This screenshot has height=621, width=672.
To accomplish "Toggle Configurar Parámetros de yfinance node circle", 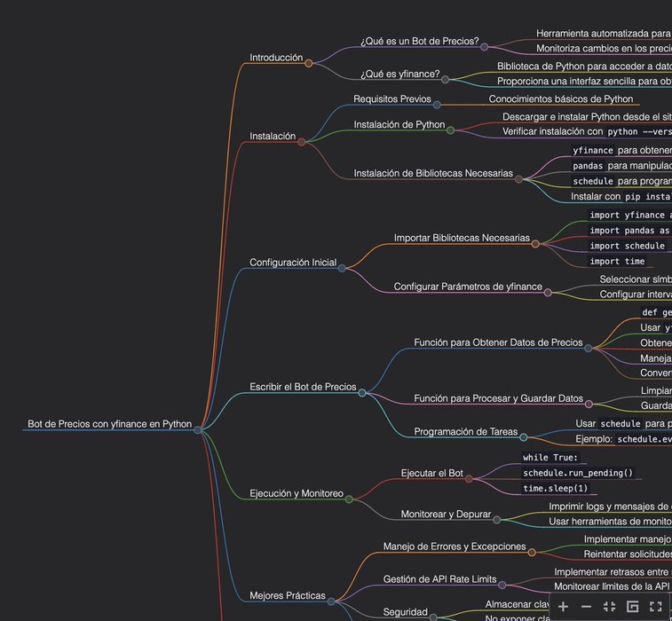I will (548, 293).
